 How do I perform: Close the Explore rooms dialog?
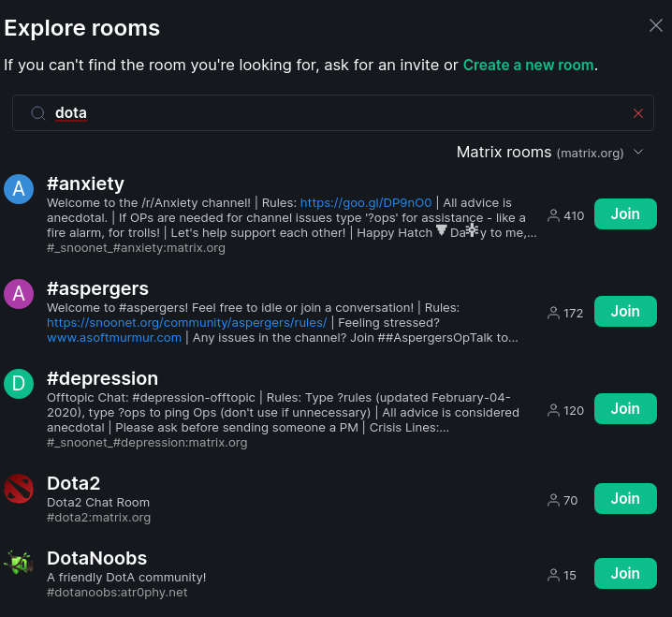[x=656, y=25]
